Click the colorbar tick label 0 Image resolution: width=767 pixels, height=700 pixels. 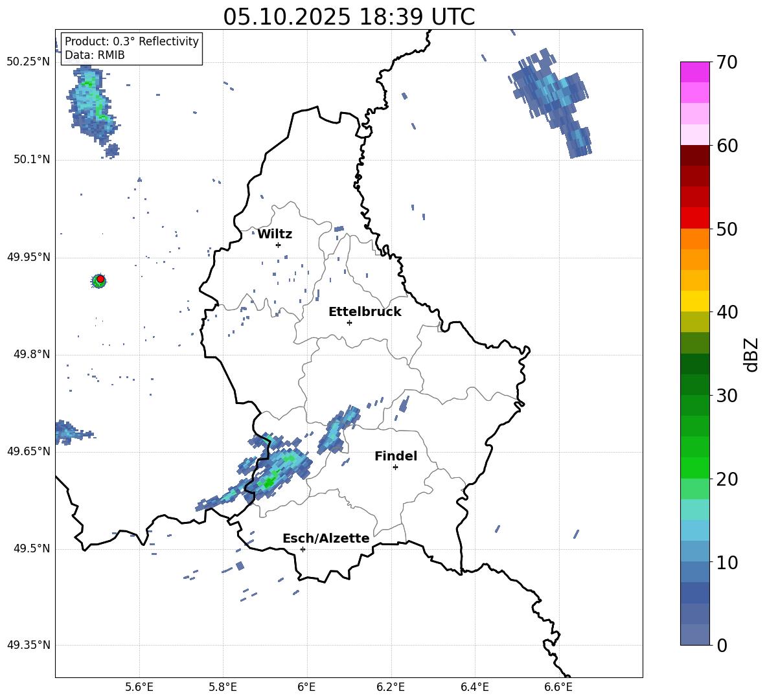[722, 646]
